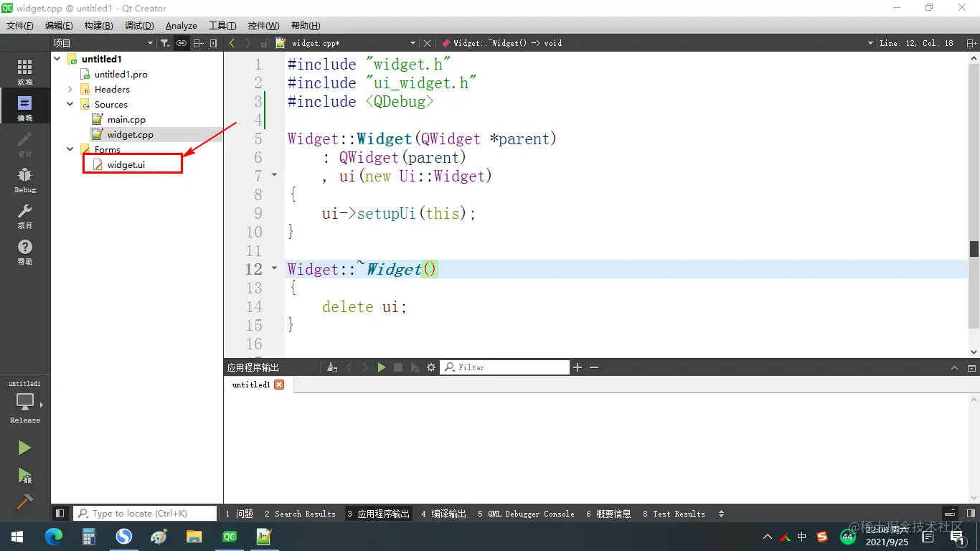The image size is (980, 551).
Task: Select main.cpp in project tree
Action: [126, 120]
